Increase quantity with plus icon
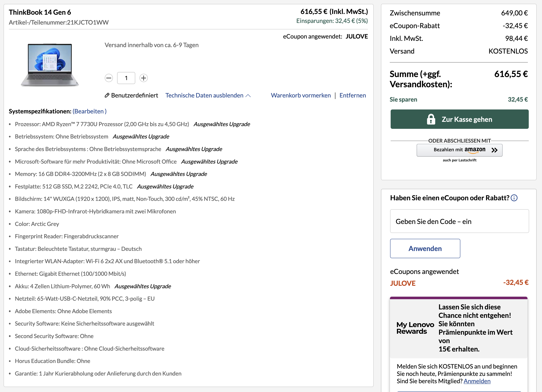This screenshot has height=392, width=542. (143, 78)
